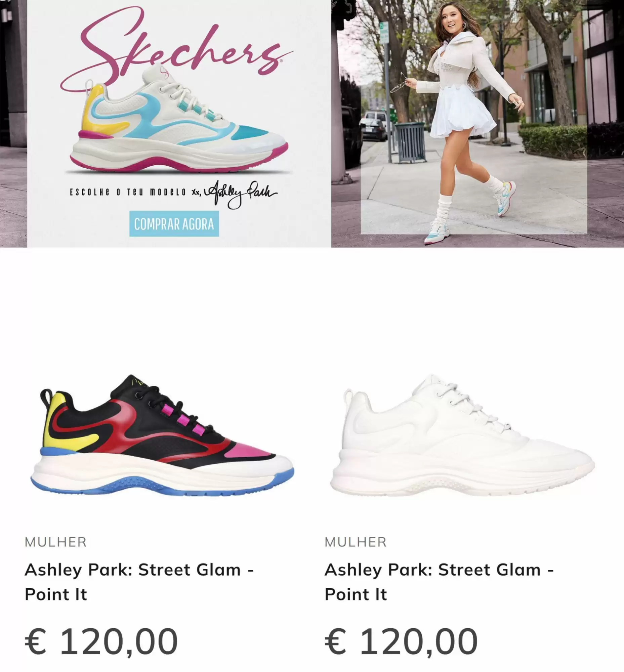Click the first Ashley Park: Street Glam title

point(139,582)
